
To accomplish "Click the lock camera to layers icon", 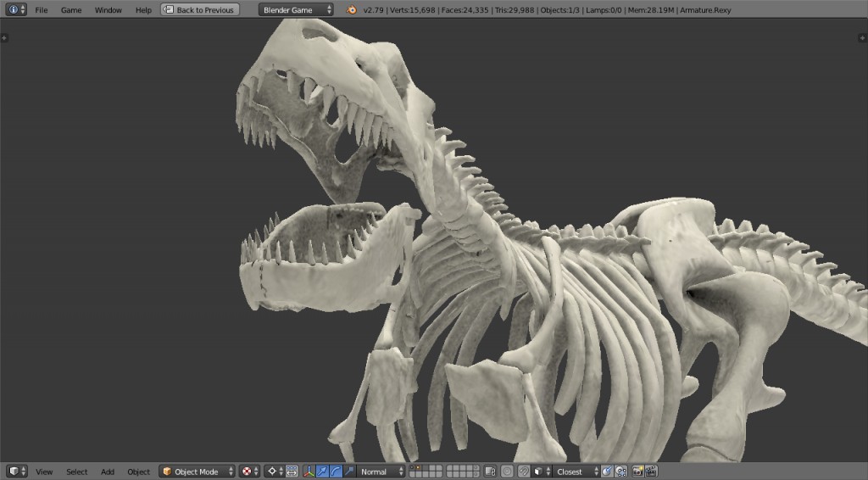I will click(490, 472).
